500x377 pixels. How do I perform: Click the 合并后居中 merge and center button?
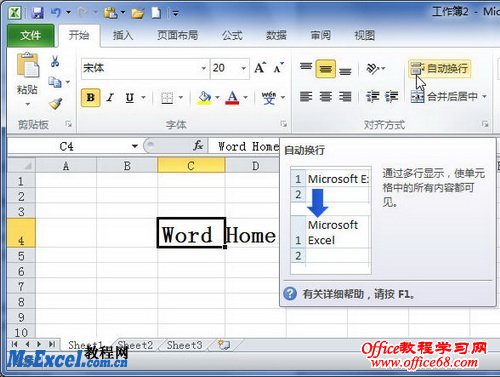point(444,97)
